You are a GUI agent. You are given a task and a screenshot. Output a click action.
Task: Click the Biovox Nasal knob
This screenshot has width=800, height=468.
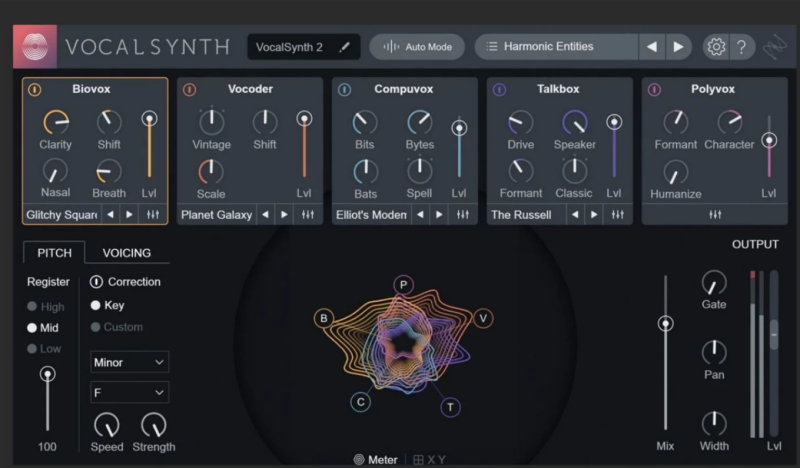coord(55,171)
